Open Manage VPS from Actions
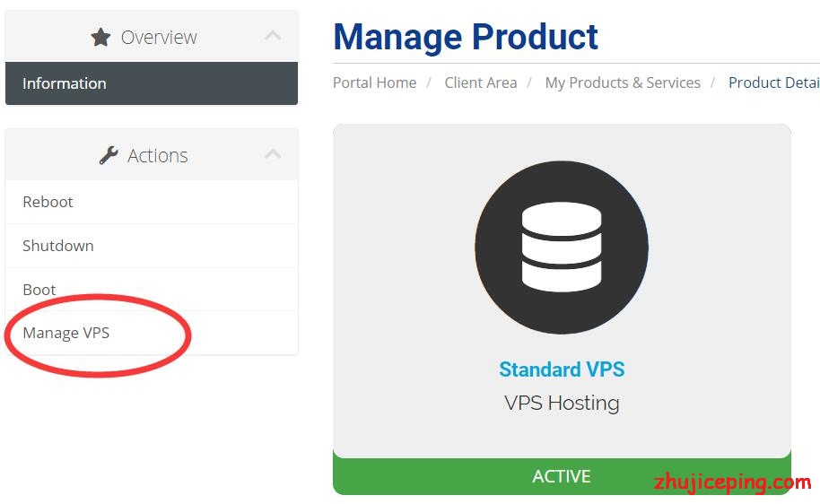The height and width of the screenshot is (504, 820). click(152, 333)
